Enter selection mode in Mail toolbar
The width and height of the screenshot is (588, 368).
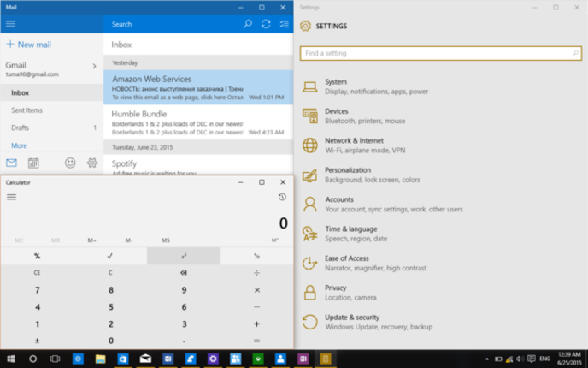pyautogui.click(x=284, y=24)
